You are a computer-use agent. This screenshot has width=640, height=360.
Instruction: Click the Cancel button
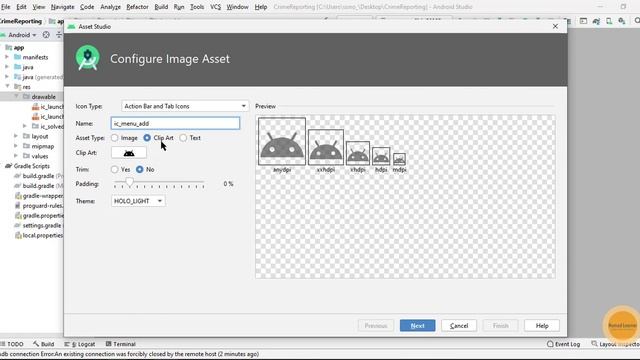tap(459, 326)
